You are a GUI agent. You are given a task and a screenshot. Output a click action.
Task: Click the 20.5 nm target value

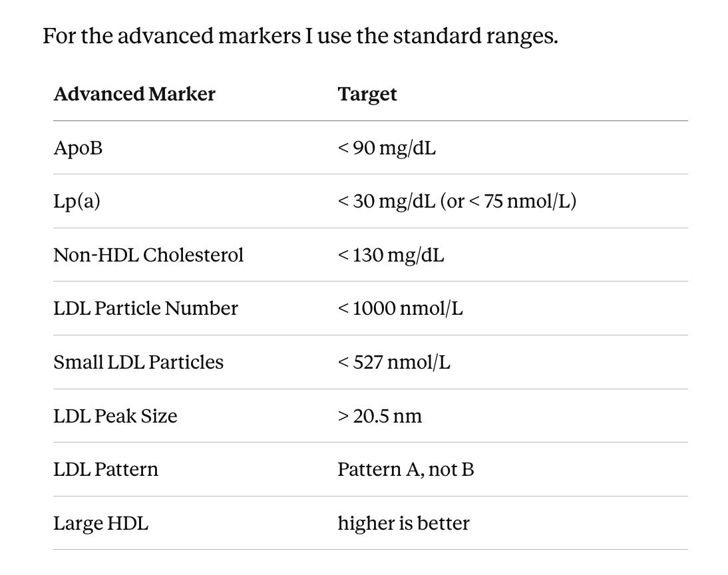click(x=380, y=416)
